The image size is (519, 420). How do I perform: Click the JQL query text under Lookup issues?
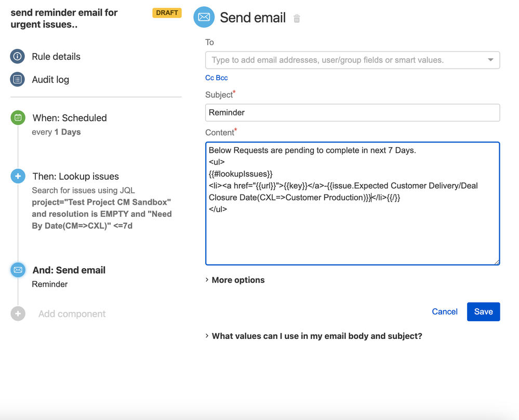[x=102, y=214]
